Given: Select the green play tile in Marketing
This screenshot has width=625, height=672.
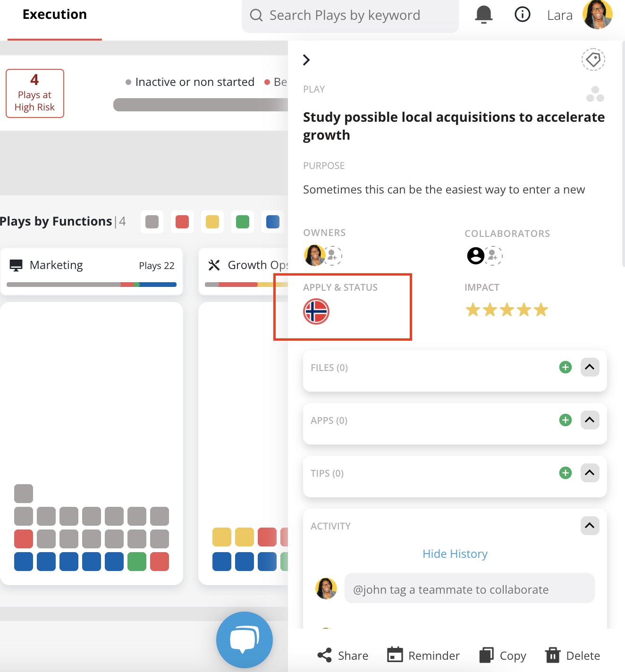Looking at the screenshot, I should coord(137,562).
